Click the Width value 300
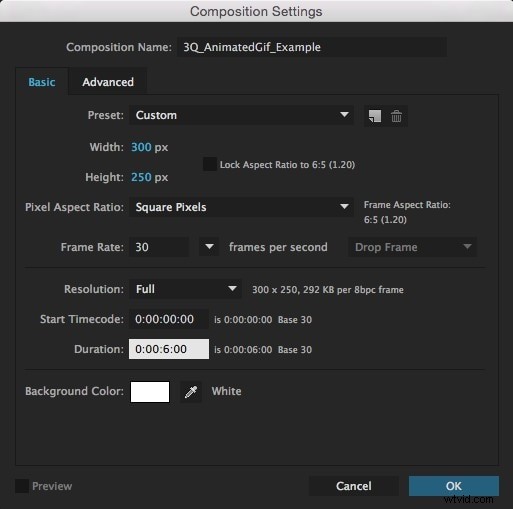 [x=141, y=147]
